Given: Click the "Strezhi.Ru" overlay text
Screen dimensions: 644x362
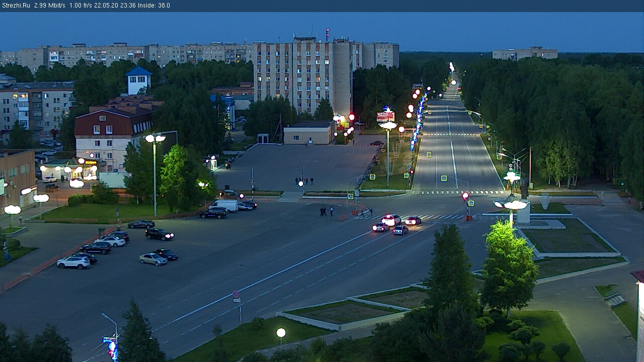Looking at the screenshot, I should [16, 6].
